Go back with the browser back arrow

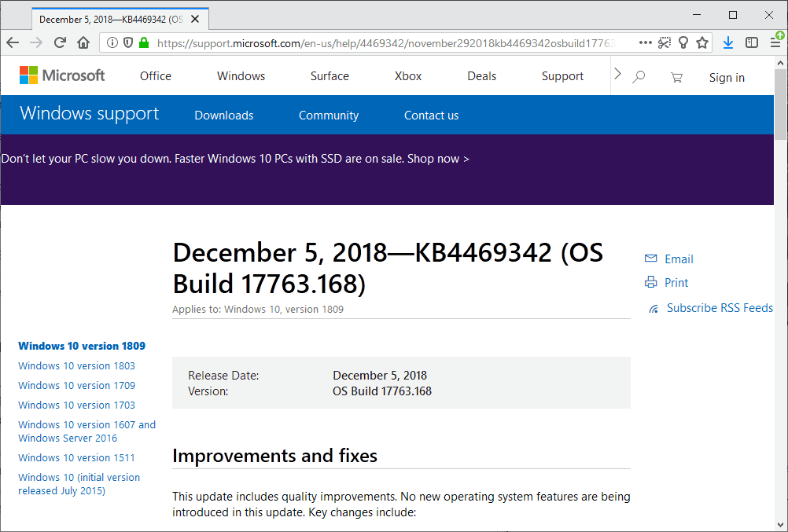pos(13,42)
